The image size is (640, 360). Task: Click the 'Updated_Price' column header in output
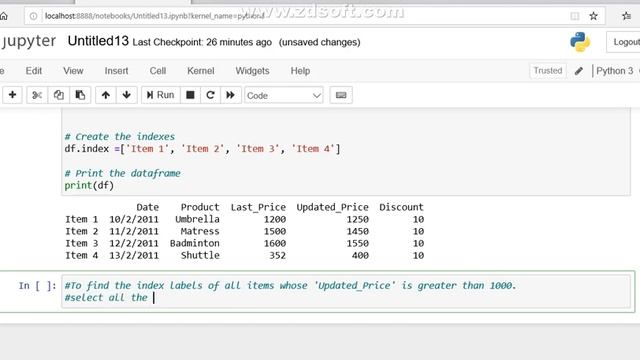(x=332, y=207)
